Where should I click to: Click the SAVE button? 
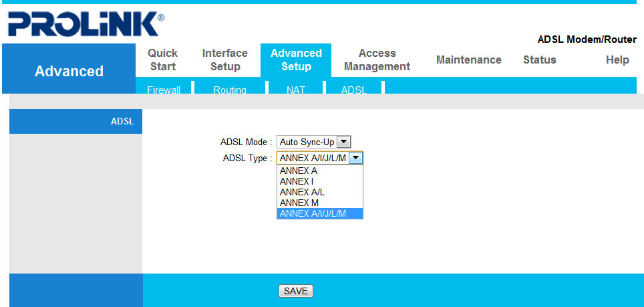(x=296, y=291)
